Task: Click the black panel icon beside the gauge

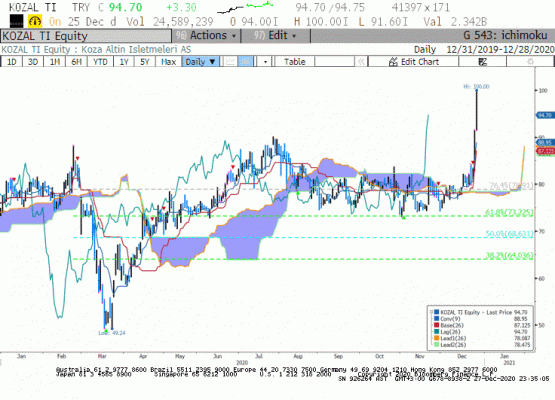Action: [17, 21]
